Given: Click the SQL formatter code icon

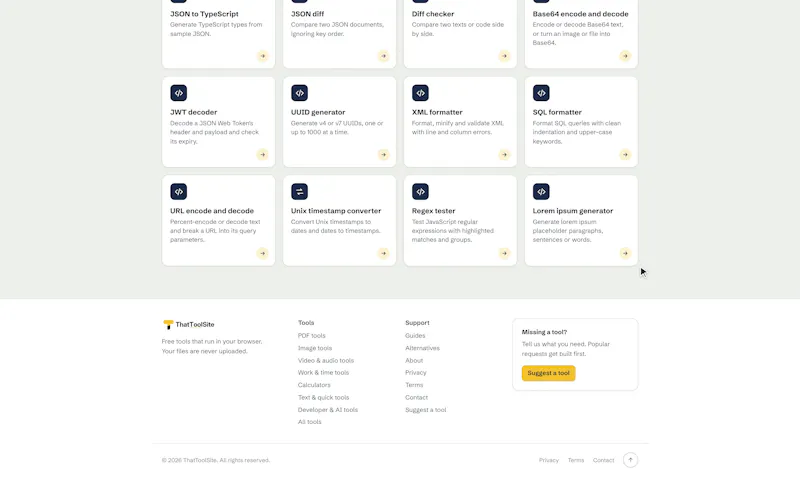Looking at the screenshot, I should (x=541, y=93).
